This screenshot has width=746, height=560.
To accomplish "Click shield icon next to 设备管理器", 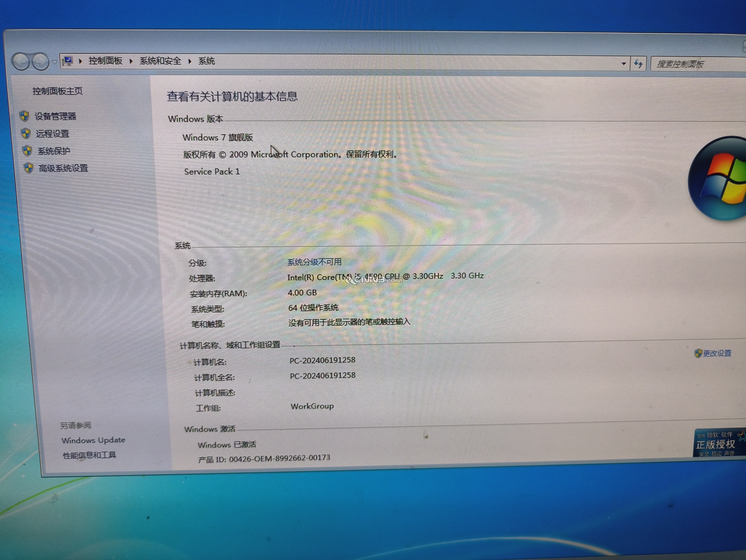I will pyautogui.click(x=24, y=116).
